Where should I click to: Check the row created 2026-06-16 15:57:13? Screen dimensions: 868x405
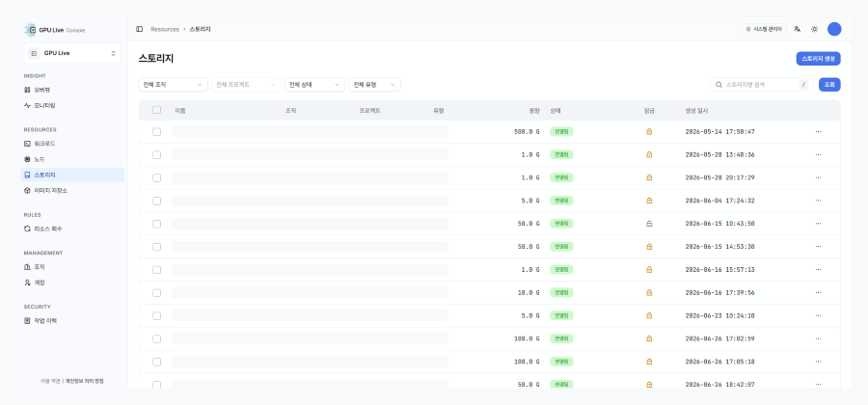coord(156,269)
